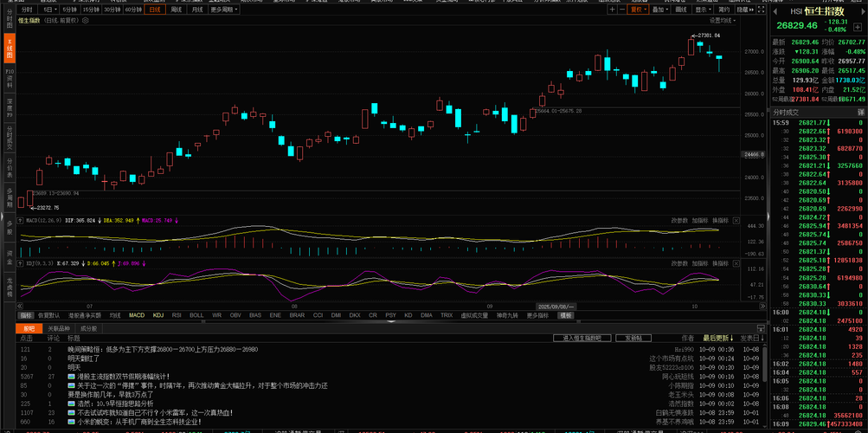Open chart settings gear beside 恒生指数 title
The width and height of the screenshot is (868, 433).
point(84,21)
